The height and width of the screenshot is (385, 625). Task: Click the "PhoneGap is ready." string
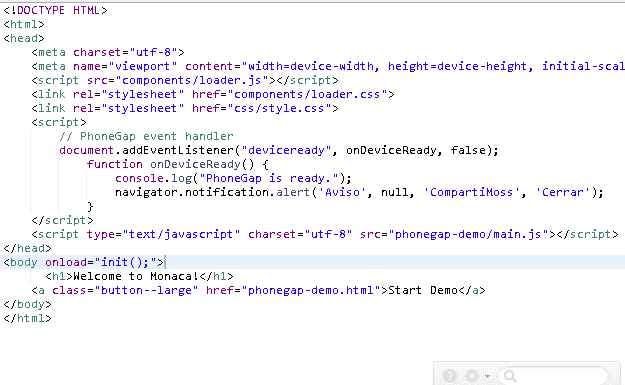pos(269,178)
